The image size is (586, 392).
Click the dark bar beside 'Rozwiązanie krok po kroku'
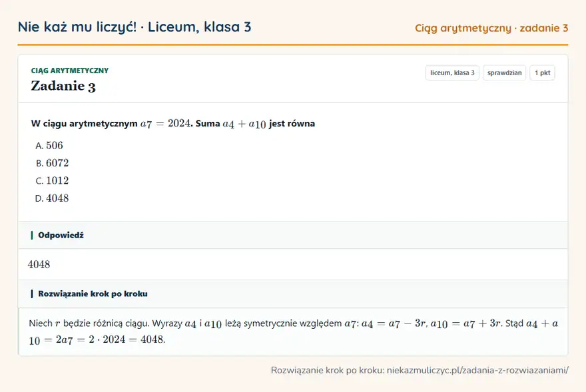point(32,294)
